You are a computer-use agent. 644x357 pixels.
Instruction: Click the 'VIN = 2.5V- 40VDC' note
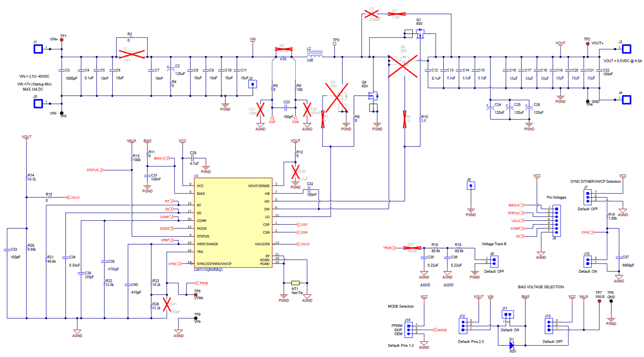[34, 77]
